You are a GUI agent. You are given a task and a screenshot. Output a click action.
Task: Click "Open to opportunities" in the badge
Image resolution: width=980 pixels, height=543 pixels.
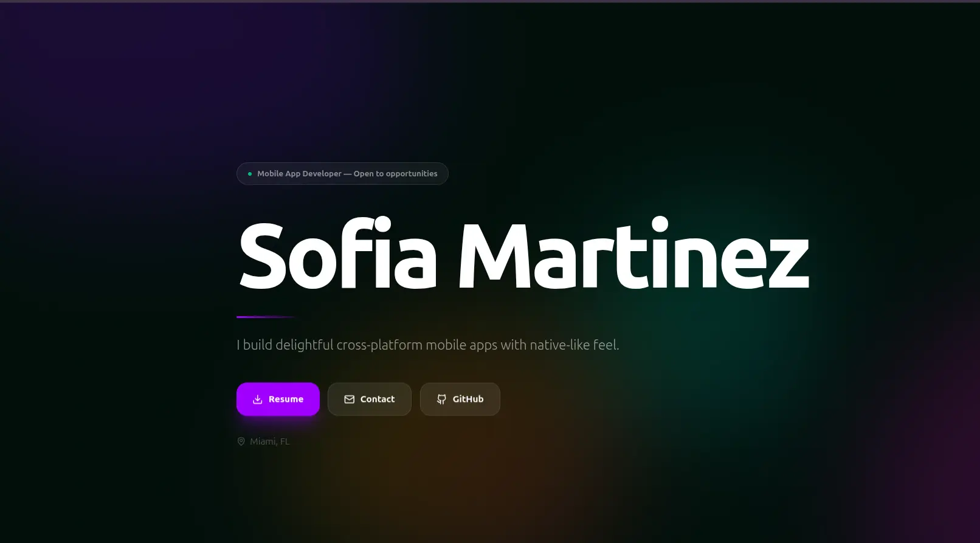point(395,174)
